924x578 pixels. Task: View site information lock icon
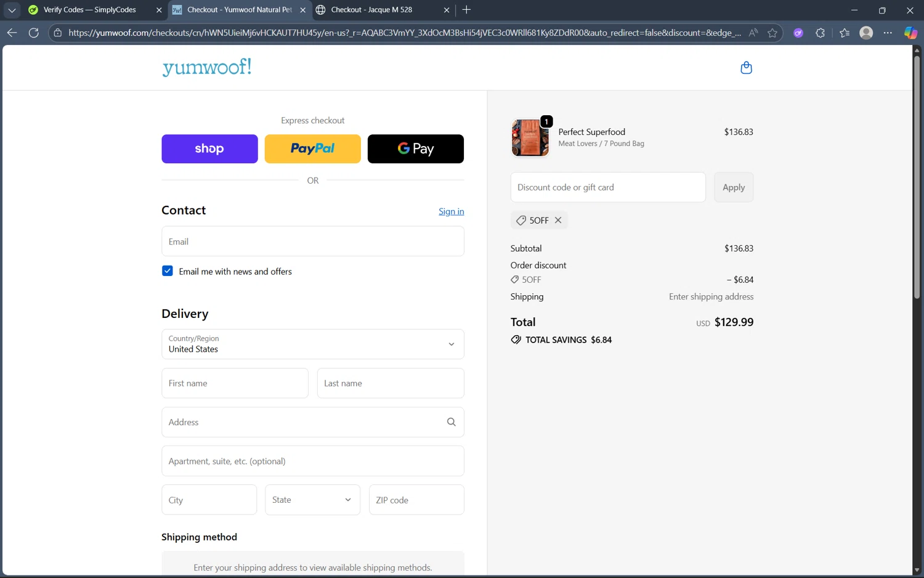[58, 33]
